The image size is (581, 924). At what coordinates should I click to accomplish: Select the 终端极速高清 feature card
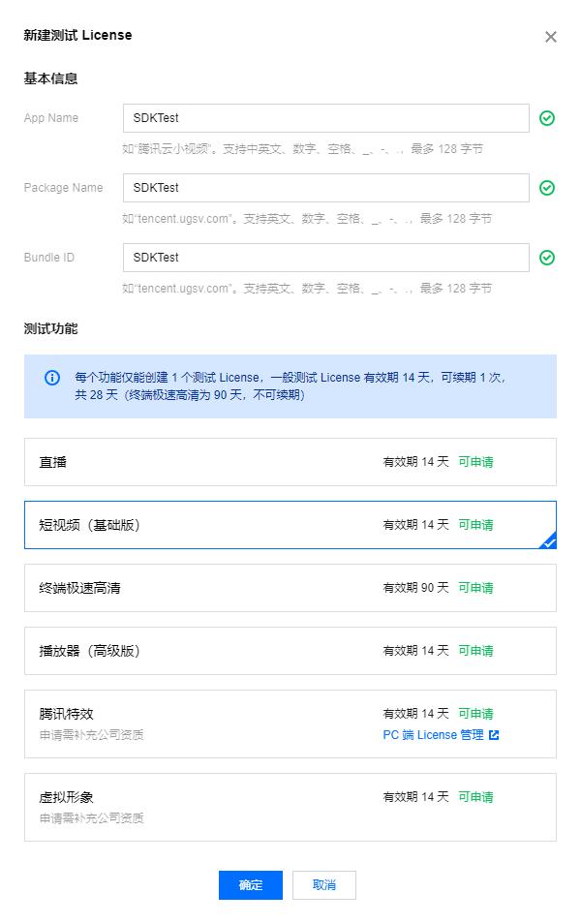pyautogui.click(x=290, y=588)
